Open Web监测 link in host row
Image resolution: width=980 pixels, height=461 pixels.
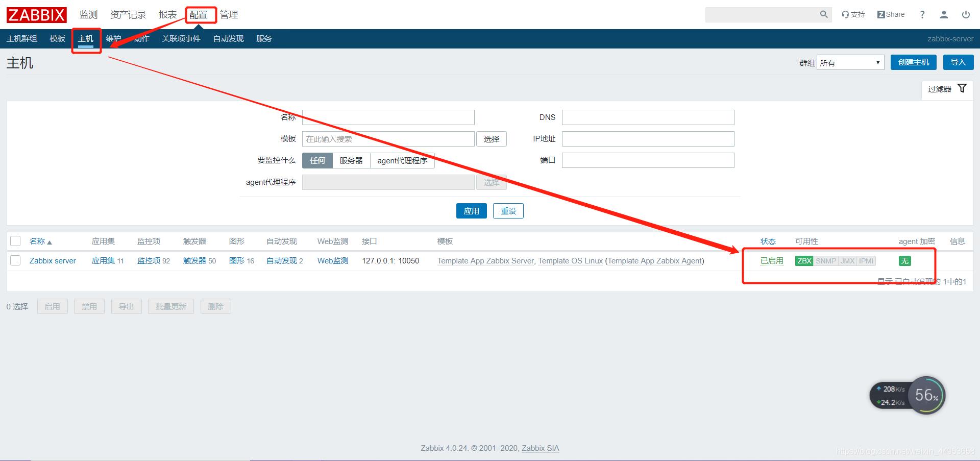333,261
